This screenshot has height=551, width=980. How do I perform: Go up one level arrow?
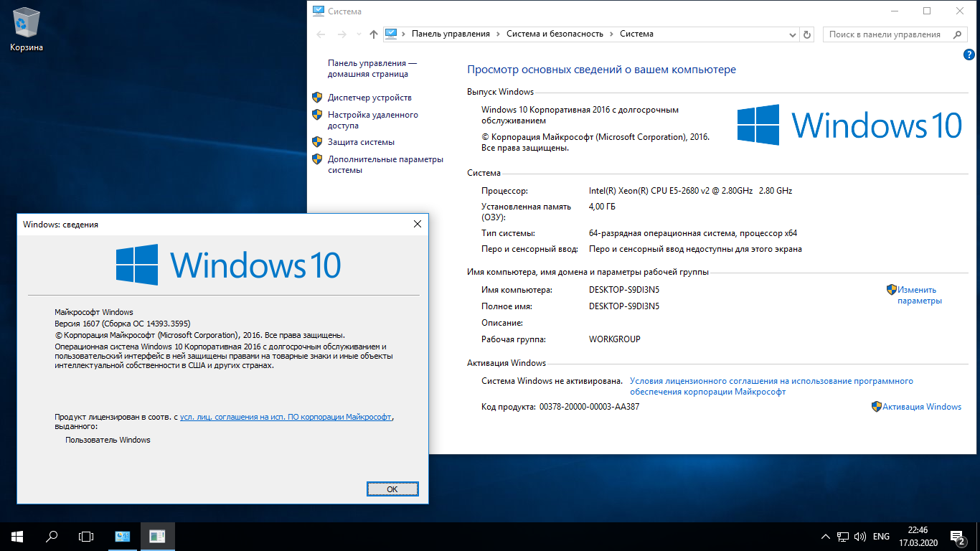pyautogui.click(x=373, y=34)
